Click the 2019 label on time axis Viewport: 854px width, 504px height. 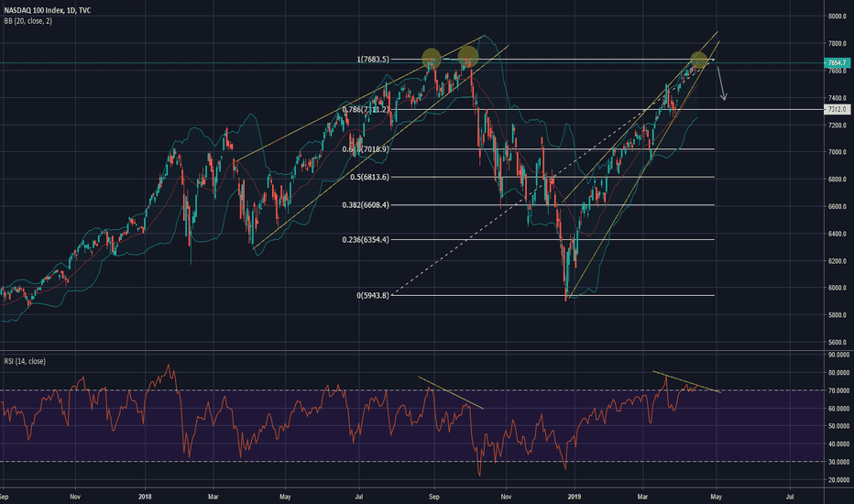(x=574, y=497)
